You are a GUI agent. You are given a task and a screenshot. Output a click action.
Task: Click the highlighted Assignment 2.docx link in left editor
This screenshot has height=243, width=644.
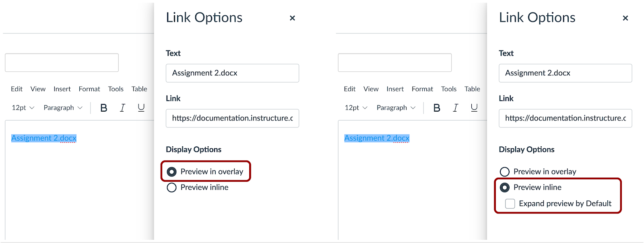click(43, 138)
